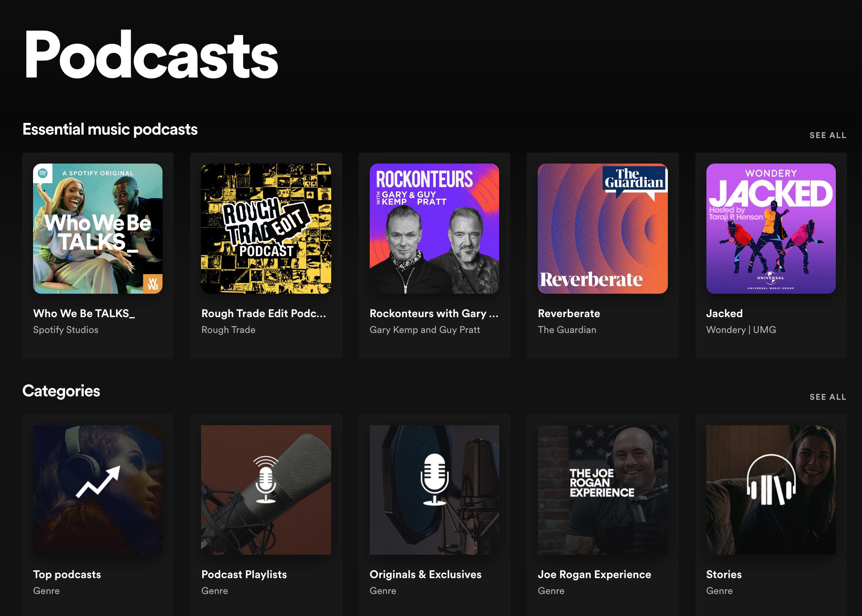
Task: Click the trending arrow icon on Top podcasts
Action: tap(98, 482)
